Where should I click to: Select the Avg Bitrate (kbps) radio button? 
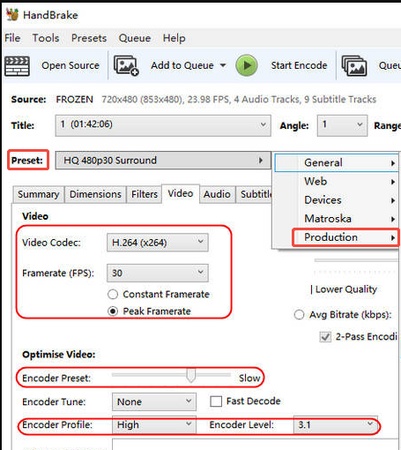pyautogui.click(x=299, y=315)
